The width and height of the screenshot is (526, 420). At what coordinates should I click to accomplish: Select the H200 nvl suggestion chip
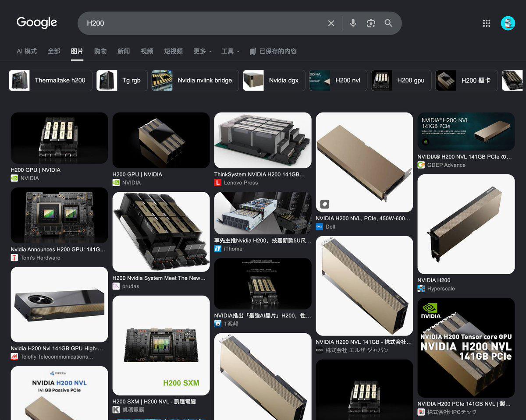coord(338,80)
